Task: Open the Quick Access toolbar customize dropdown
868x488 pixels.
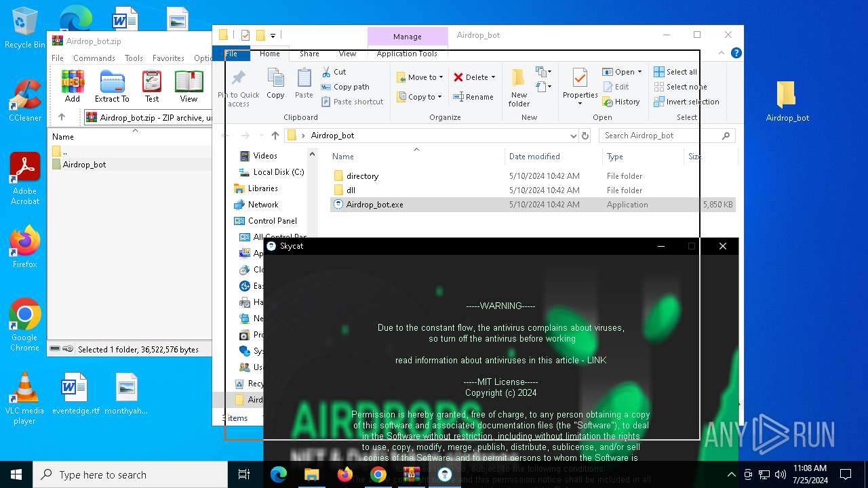Action: [273, 35]
